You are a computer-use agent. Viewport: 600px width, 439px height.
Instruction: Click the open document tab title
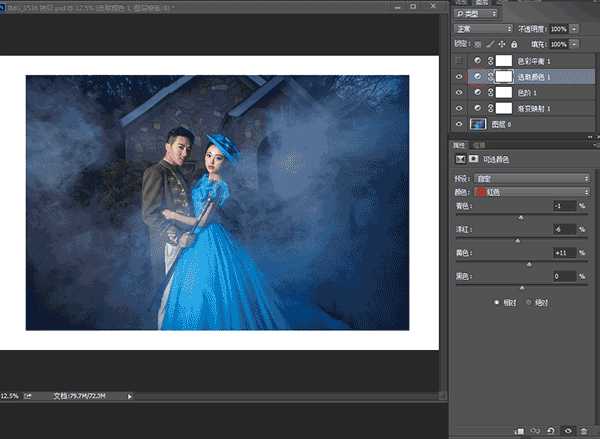click(x=90, y=7)
